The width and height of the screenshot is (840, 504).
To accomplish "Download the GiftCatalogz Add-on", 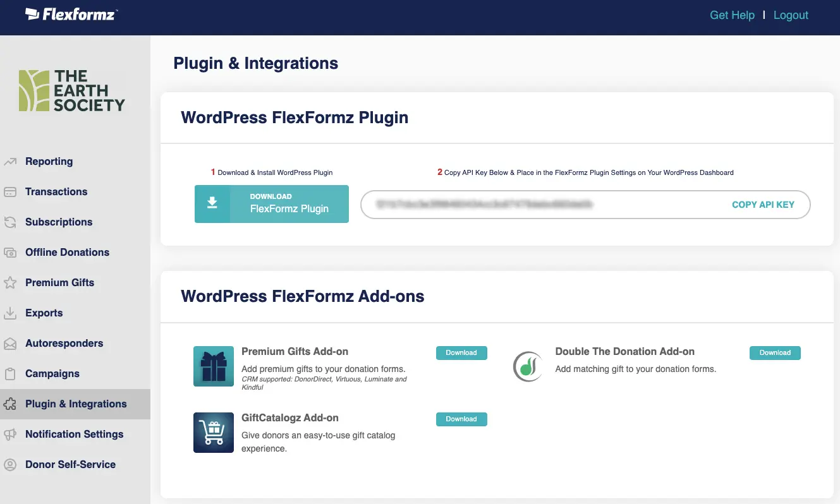I will (461, 419).
